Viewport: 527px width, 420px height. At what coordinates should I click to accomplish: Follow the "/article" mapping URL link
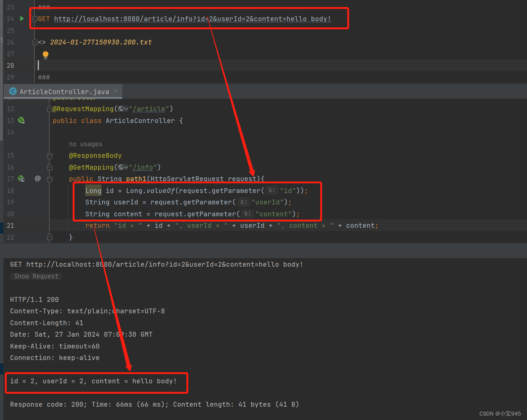pyautogui.click(x=149, y=109)
